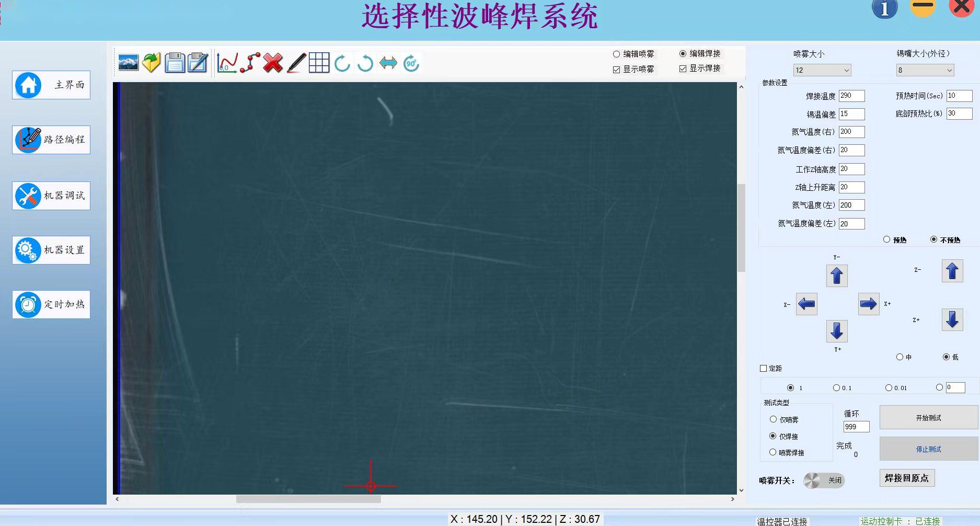This screenshot has height=526, width=980.
Task: Click 锡温偏差 input field with 15
Action: [x=852, y=114]
